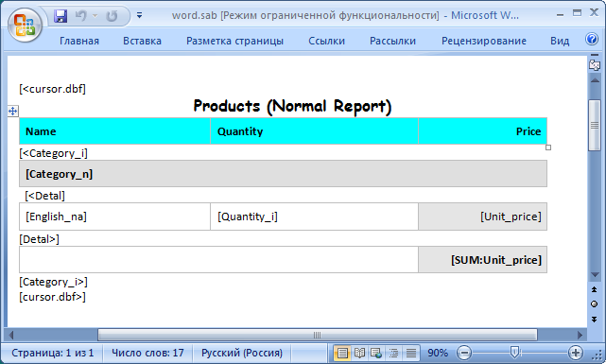Viewport: 606px width, 364px height.
Task: Switch to Web Layout view
Action: (376, 353)
